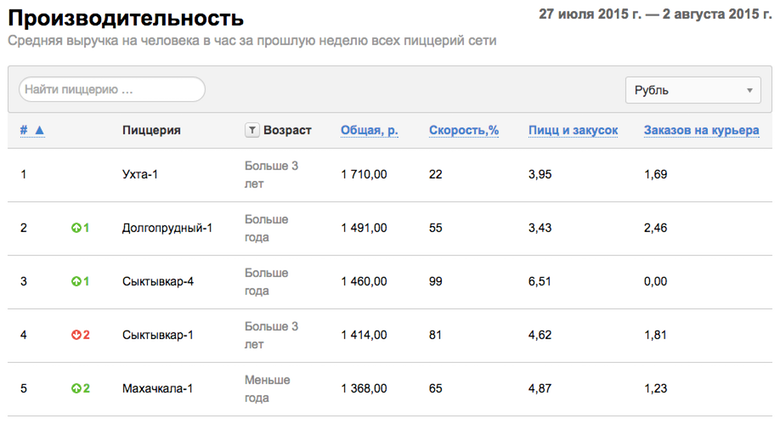Sort by Пицц и закусок column
780x424 pixels.
573,130
